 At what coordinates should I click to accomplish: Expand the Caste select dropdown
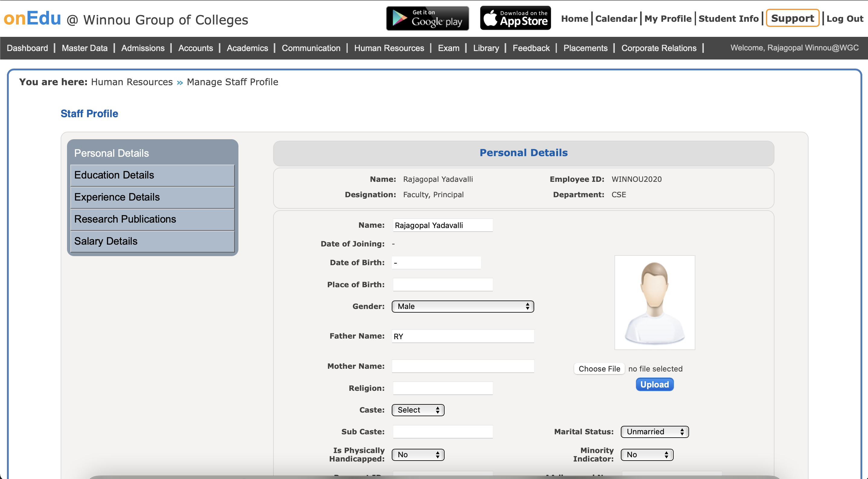tap(418, 410)
